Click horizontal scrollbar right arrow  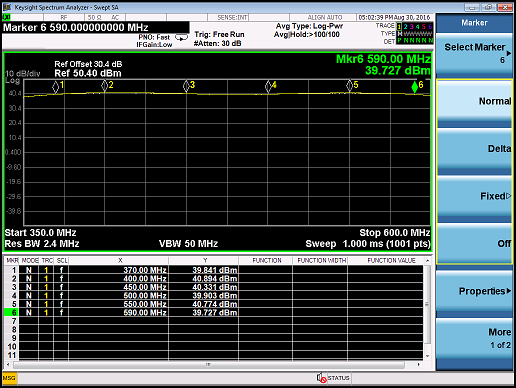(419, 365)
